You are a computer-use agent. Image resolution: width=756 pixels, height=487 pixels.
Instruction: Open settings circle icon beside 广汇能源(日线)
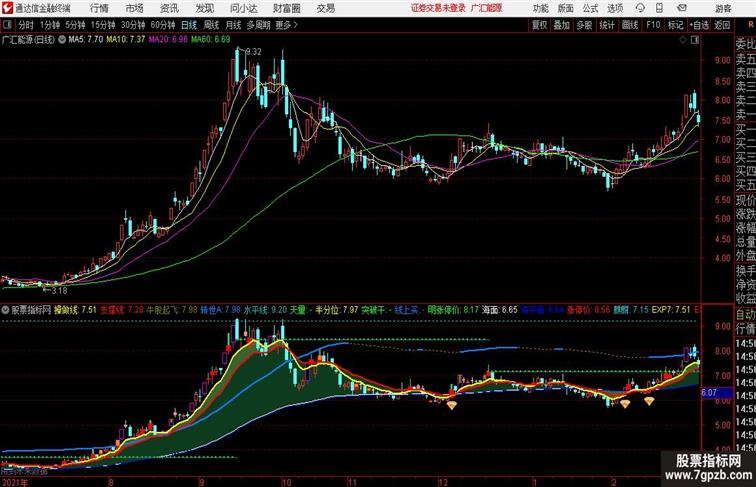(x=62, y=40)
